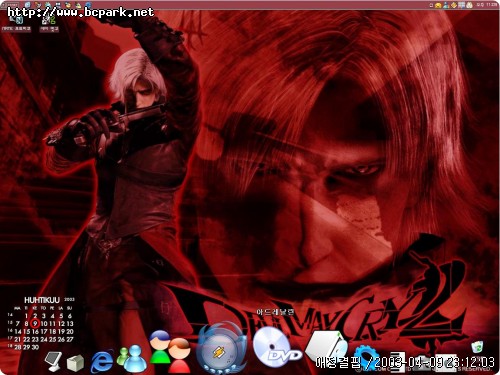Click the fourth quick launch icon in top bar
The image size is (500, 375).
pos(58,5)
